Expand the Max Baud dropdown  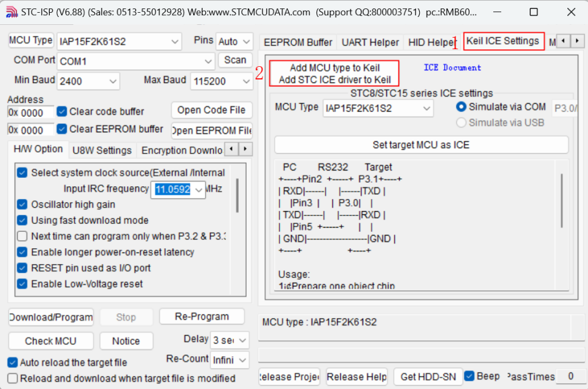coord(245,81)
